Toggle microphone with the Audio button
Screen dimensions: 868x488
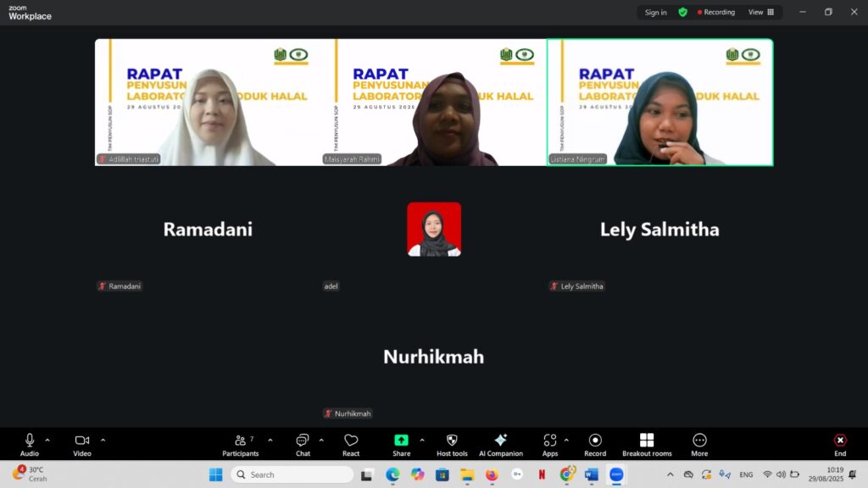30,444
